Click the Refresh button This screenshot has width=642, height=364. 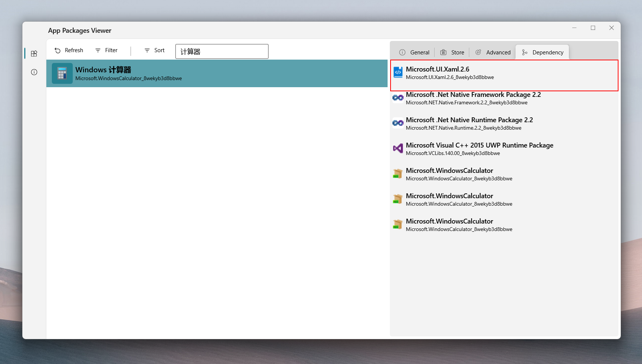69,50
